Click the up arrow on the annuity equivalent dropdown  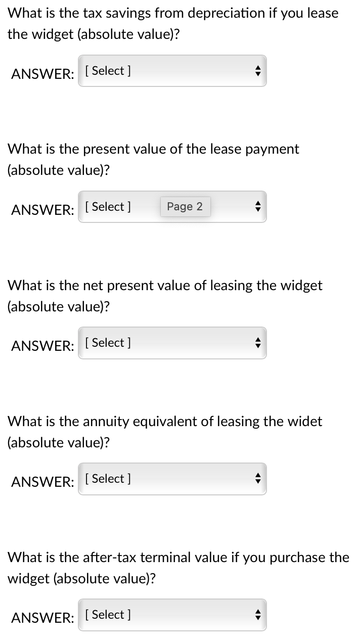click(257, 476)
